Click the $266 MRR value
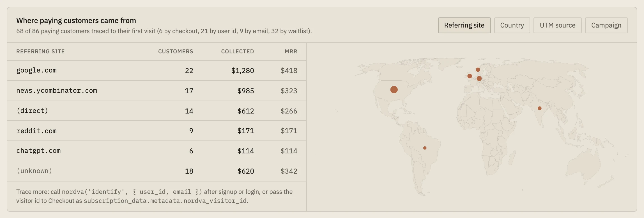This screenshot has height=218, width=644. pos(289,111)
